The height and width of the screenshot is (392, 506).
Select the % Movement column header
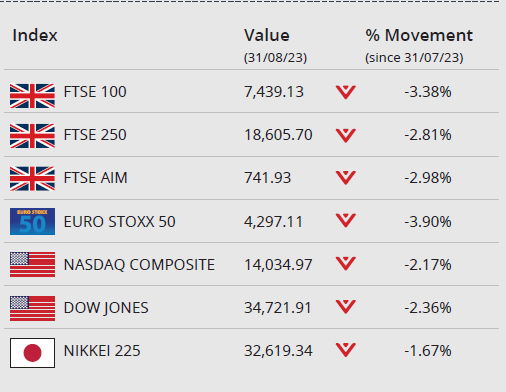pyautogui.click(x=419, y=35)
